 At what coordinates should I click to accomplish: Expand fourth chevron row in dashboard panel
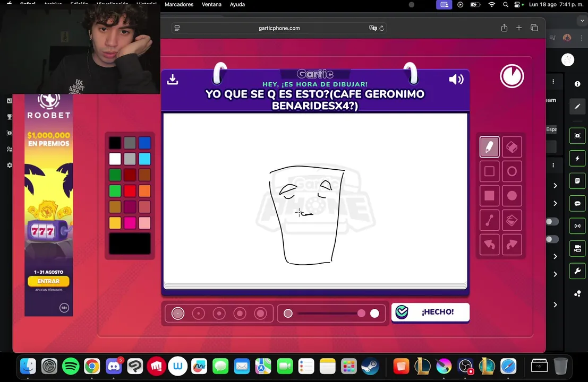pyautogui.click(x=556, y=274)
